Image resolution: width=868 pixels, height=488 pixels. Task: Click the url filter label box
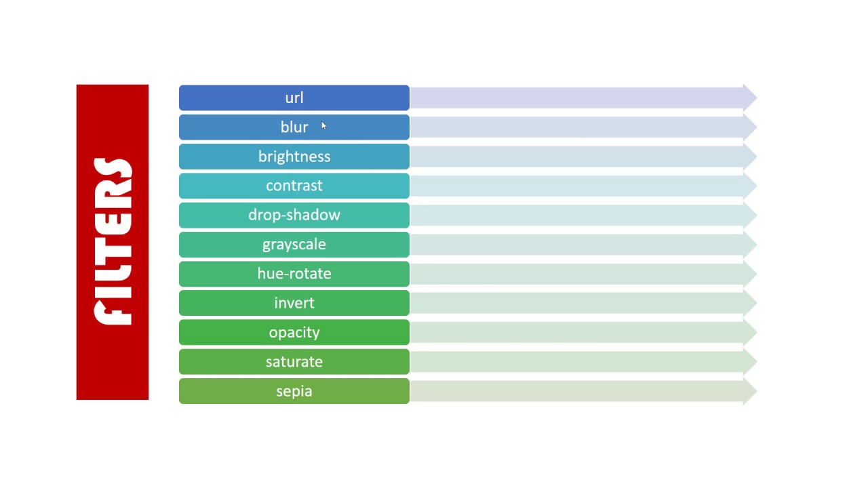tap(294, 98)
